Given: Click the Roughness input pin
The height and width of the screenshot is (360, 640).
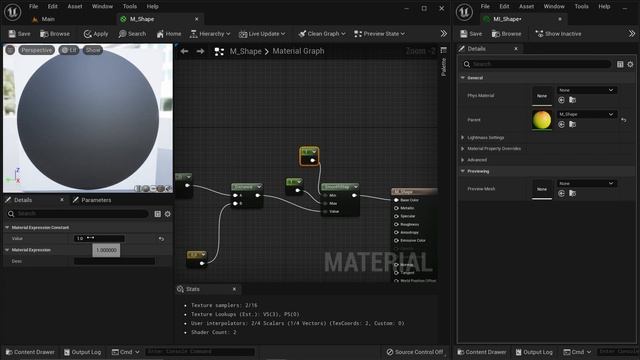Looking at the screenshot, I should tap(396, 224).
